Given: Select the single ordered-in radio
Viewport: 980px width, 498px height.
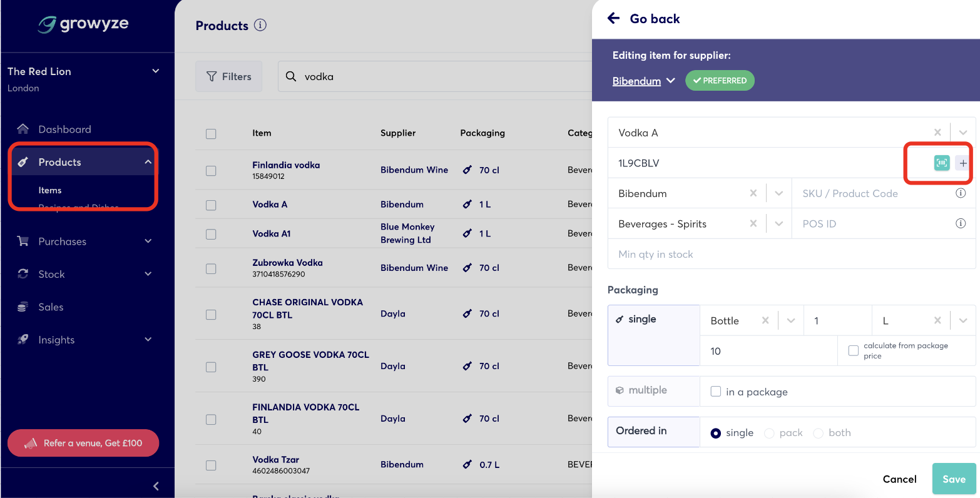Looking at the screenshot, I should tap(716, 433).
